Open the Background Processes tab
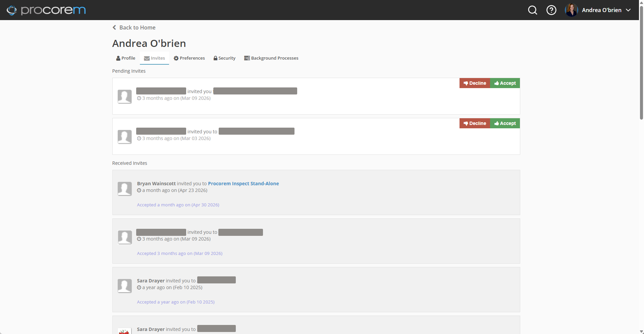Viewport: 644px width, 334px height. (271, 58)
